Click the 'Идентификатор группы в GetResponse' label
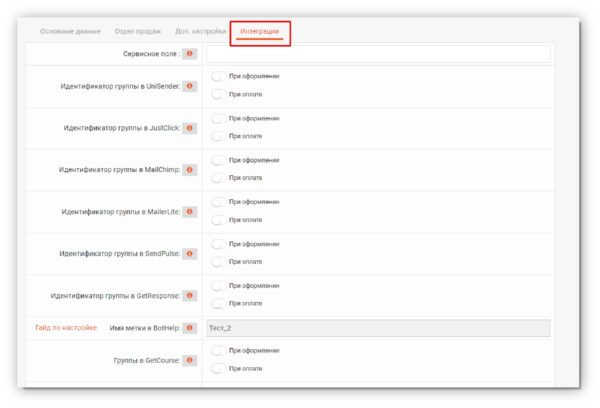The height and width of the screenshot is (408, 600). coord(115,295)
